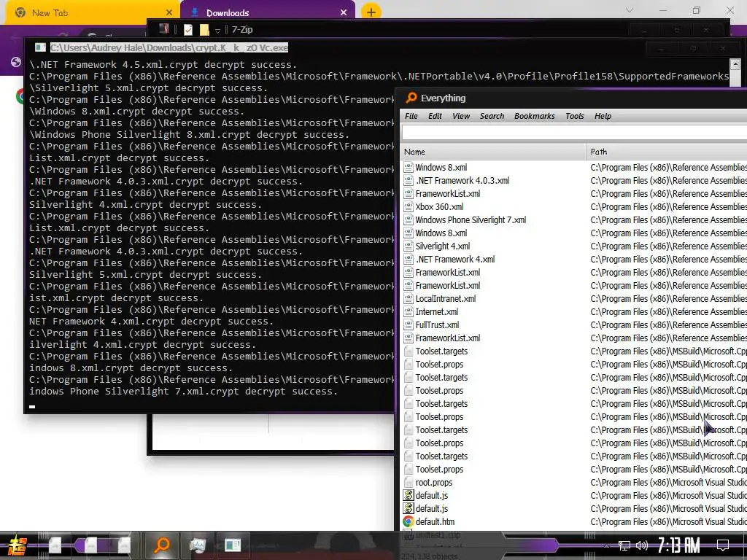Viewport: 747px width, 560px height.
Task: Switch to the Downloads browser tab
Action: click(x=268, y=13)
